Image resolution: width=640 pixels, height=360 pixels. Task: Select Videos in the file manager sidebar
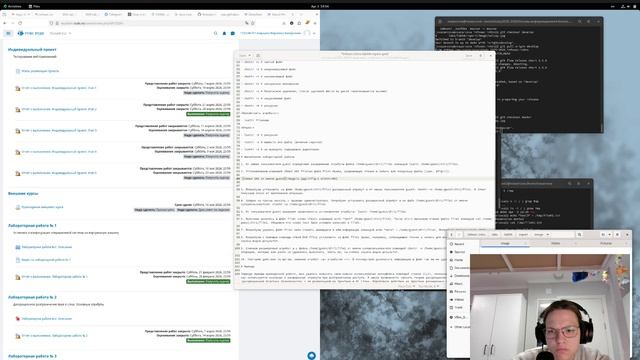coord(459,300)
